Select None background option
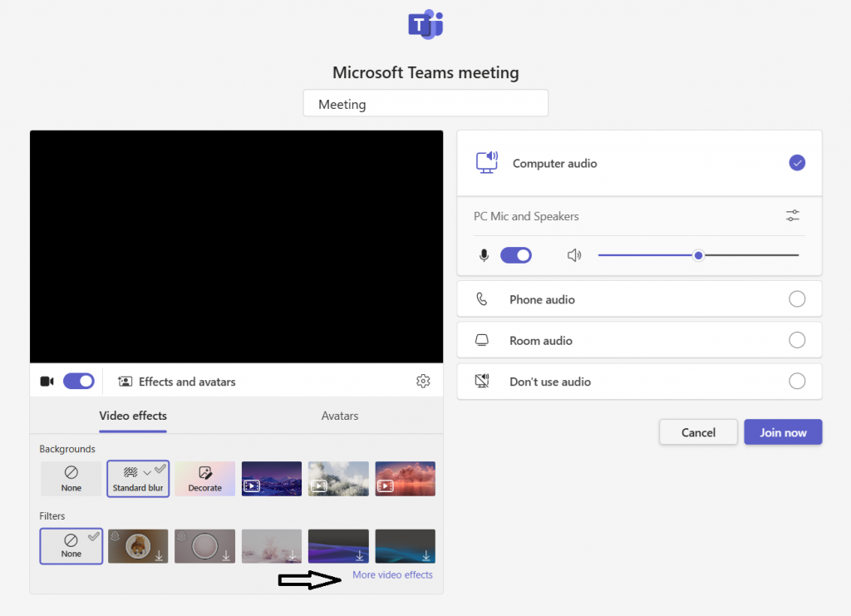This screenshot has width=851, height=616. [71, 479]
